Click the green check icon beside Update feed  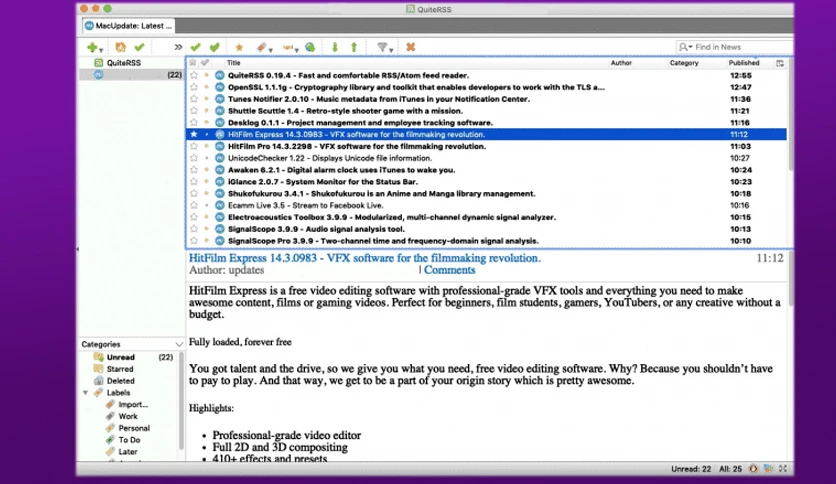point(140,47)
